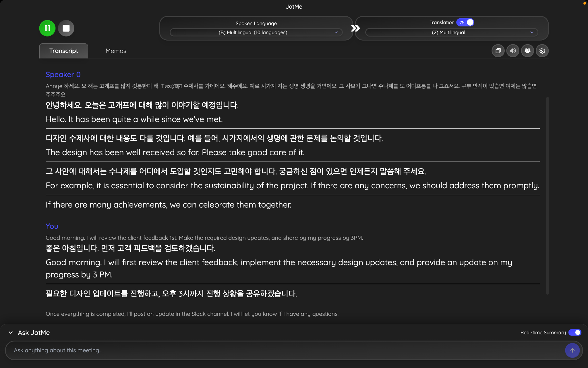The height and width of the screenshot is (368, 588).
Task: Click the copy transcript icon
Action: [x=498, y=51]
